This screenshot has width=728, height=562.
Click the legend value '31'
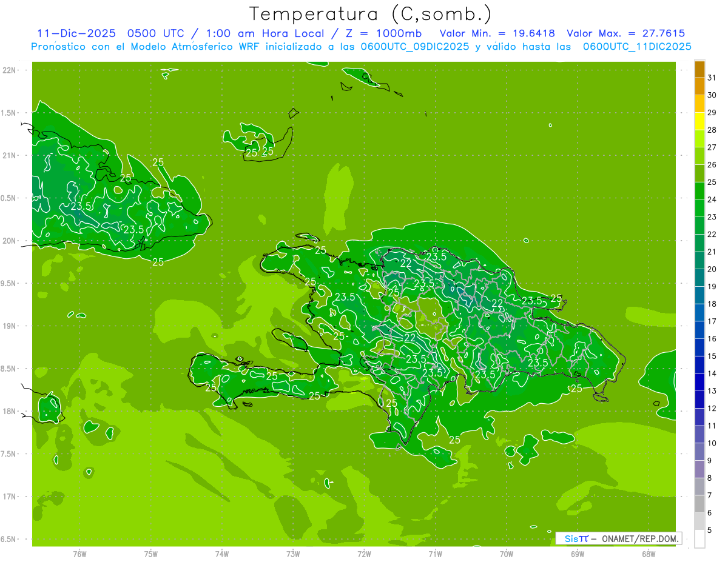(712, 78)
